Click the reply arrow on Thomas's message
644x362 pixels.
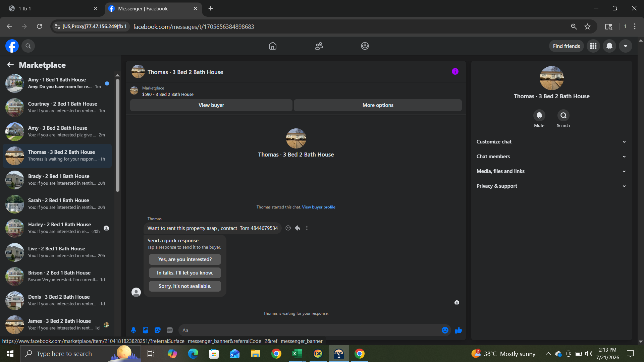tap(298, 228)
